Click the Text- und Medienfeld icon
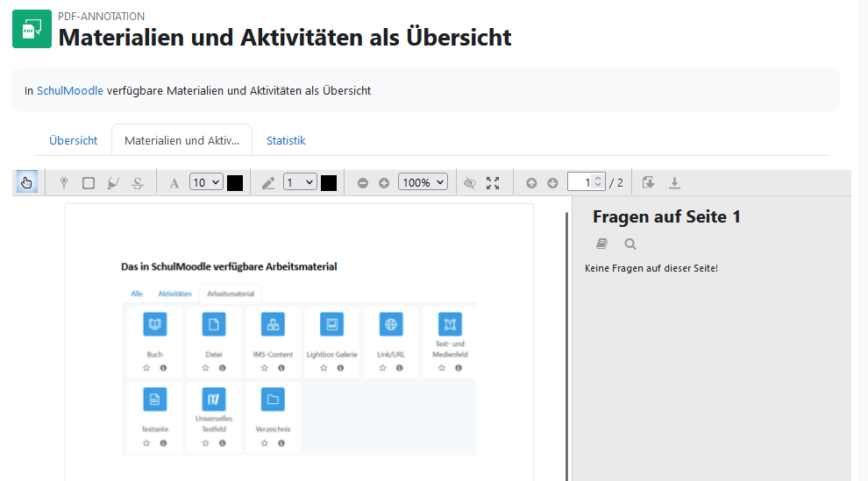The width and height of the screenshot is (868, 481). [x=450, y=324]
